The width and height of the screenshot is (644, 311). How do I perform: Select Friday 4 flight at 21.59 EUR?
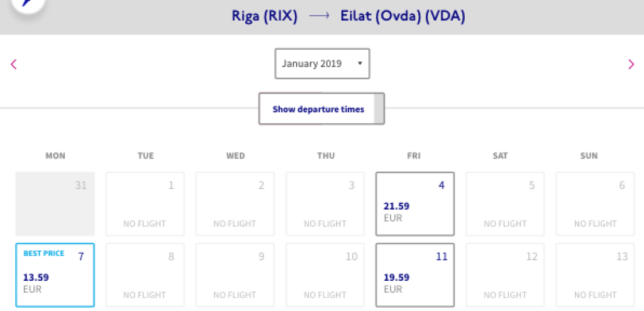tap(414, 204)
